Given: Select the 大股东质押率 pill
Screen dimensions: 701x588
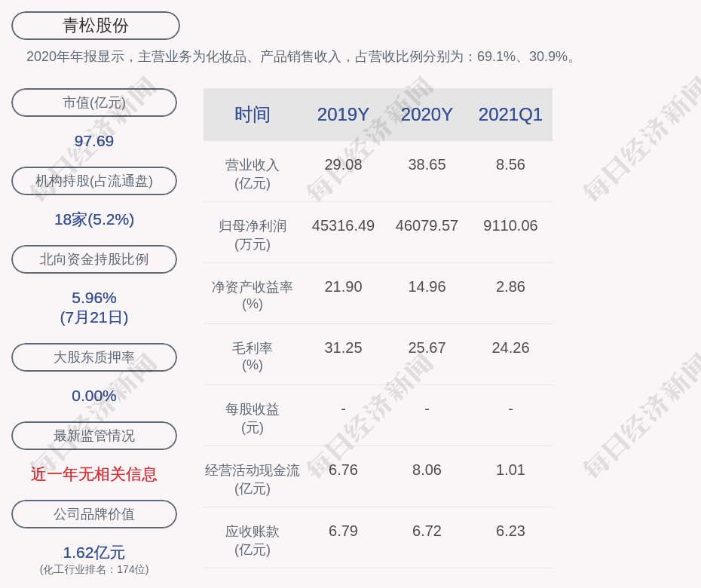Looking at the screenshot, I should pyautogui.click(x=94, y=357).
